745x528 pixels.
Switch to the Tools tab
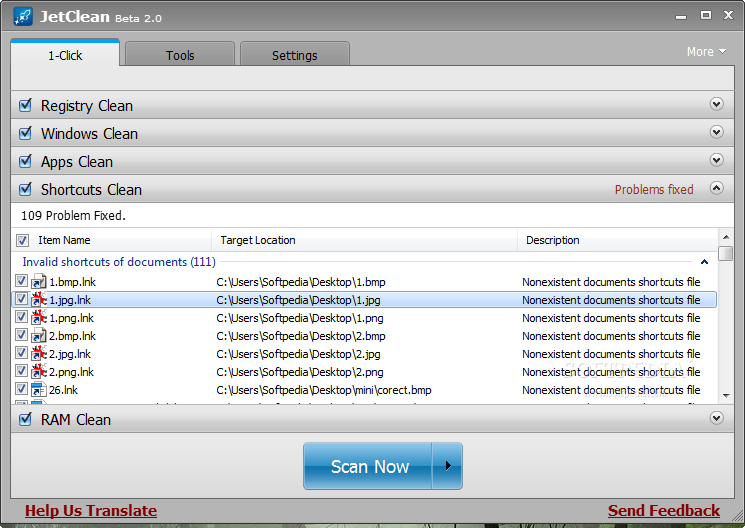pos(180,55)
